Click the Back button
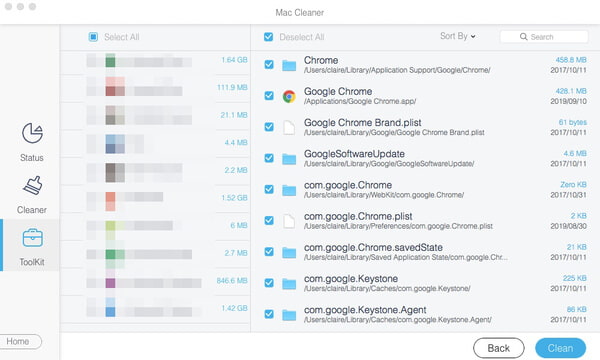 [499, 348]
